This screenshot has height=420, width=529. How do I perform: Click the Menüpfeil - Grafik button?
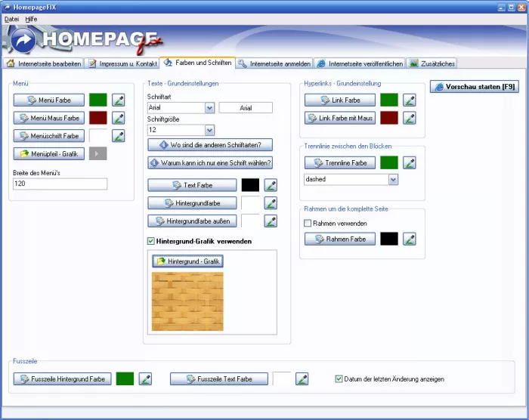tap(49, 154)
